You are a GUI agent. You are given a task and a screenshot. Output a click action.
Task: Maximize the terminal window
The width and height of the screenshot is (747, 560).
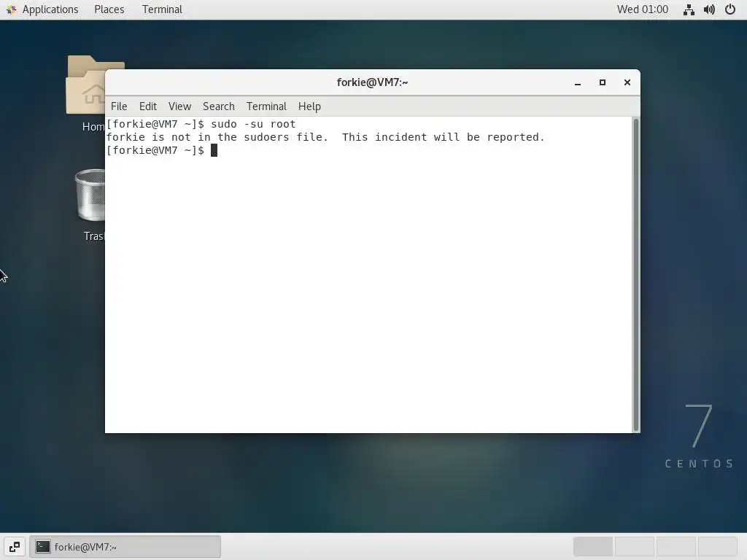pyautogui.click(x=602, y=82)
